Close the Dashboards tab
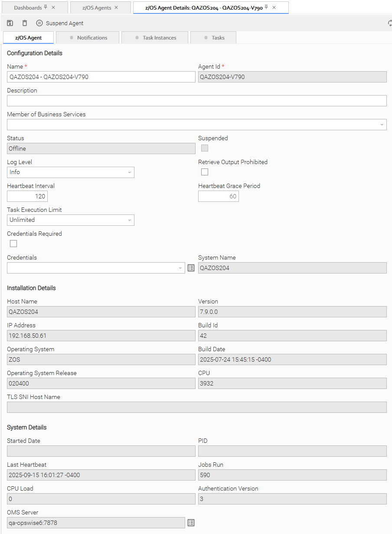Image resolution: width=392 pixels, height=534 pixels. [53, 7]
